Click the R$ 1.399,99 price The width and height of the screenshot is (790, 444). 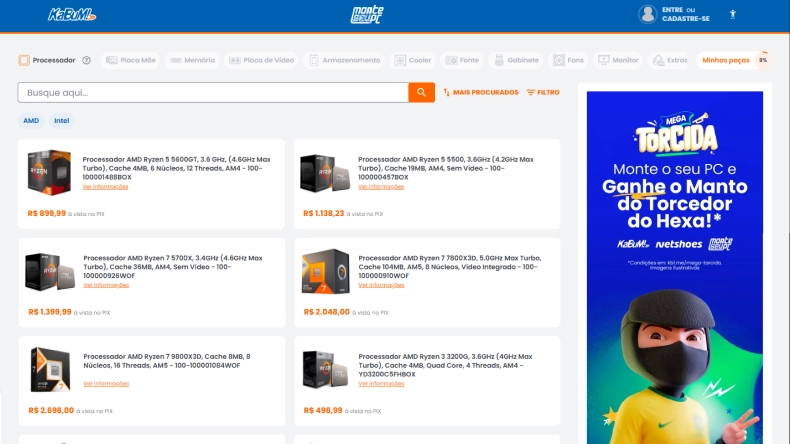click(50, 312)
